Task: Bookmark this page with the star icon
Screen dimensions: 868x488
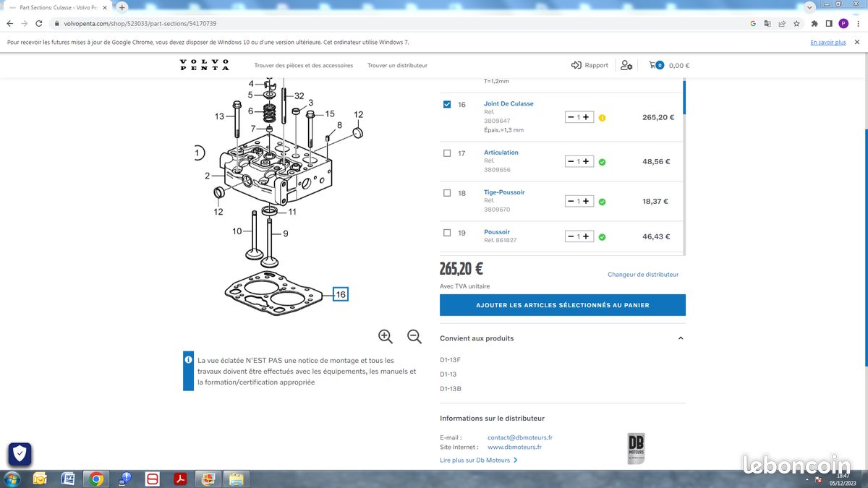Action: pyautogui.click(x=796, y=23)
